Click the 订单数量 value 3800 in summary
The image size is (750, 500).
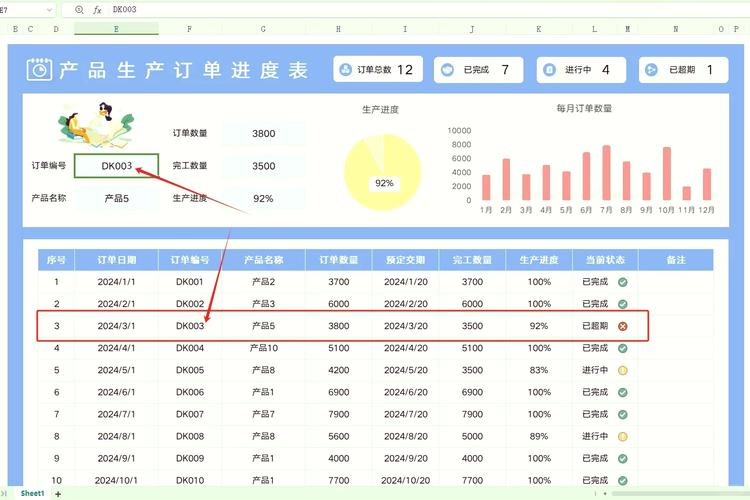click(x=264, y=134)
